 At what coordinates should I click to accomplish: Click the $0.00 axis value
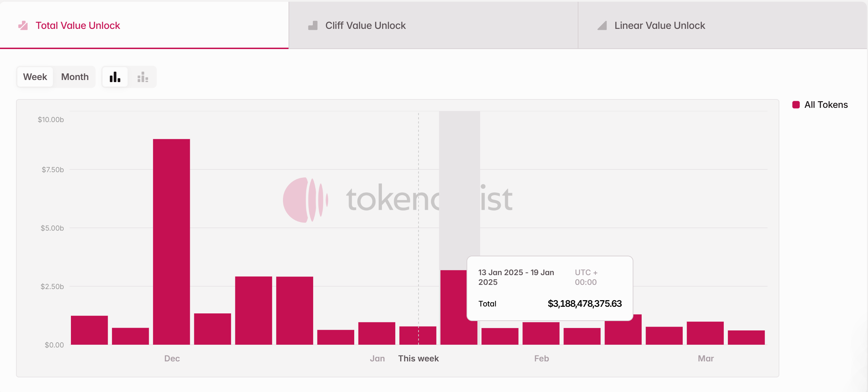54,345
